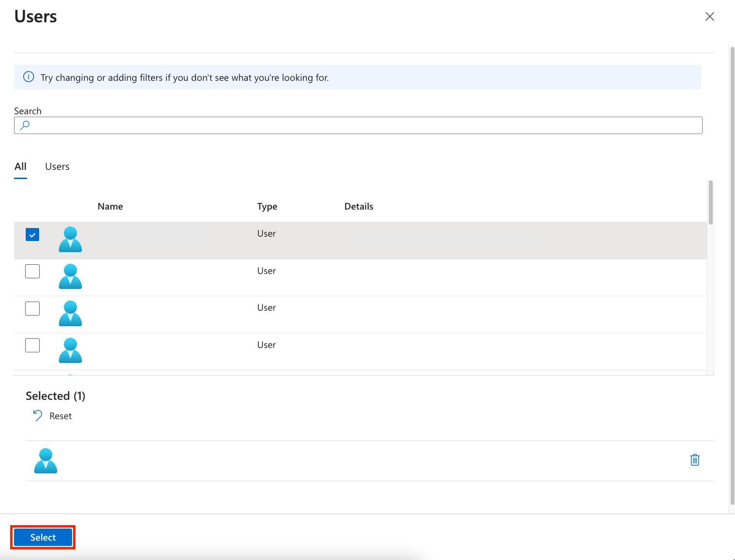Click the fourth row's user avatar icon
Image resolution: width=735 pixels, height=560 pixels.
(70, 350)
